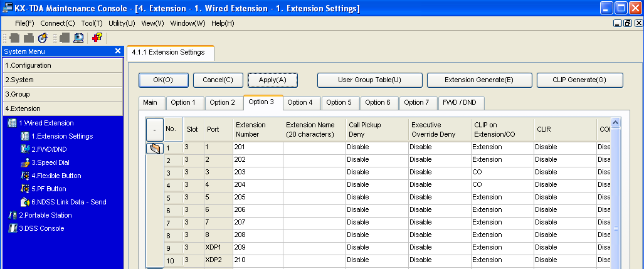Click the application icon in the title bar
This screenshot has height=269, width=644.
[6, 8]
